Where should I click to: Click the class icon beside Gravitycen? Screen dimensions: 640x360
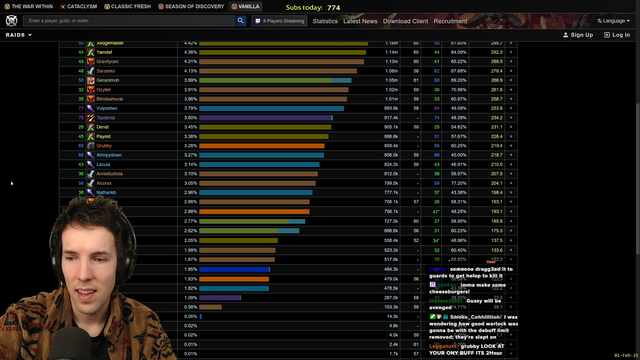[x=91, y=62]
